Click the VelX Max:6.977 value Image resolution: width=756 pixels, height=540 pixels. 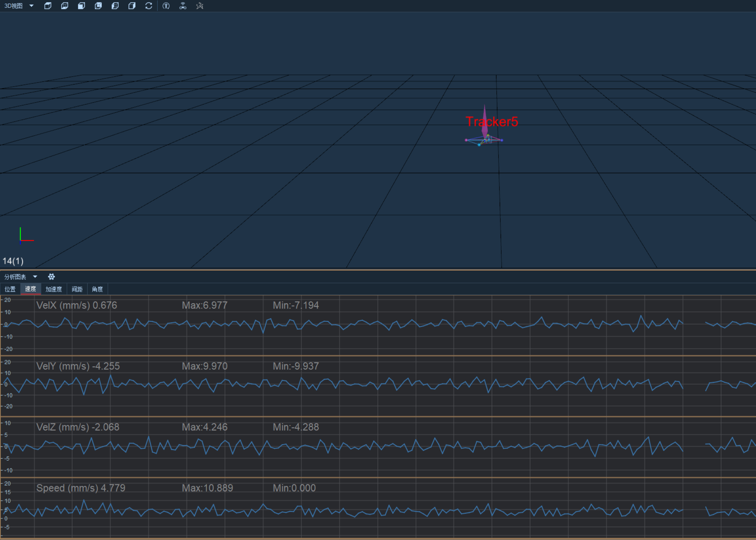(x=205, y=305)
